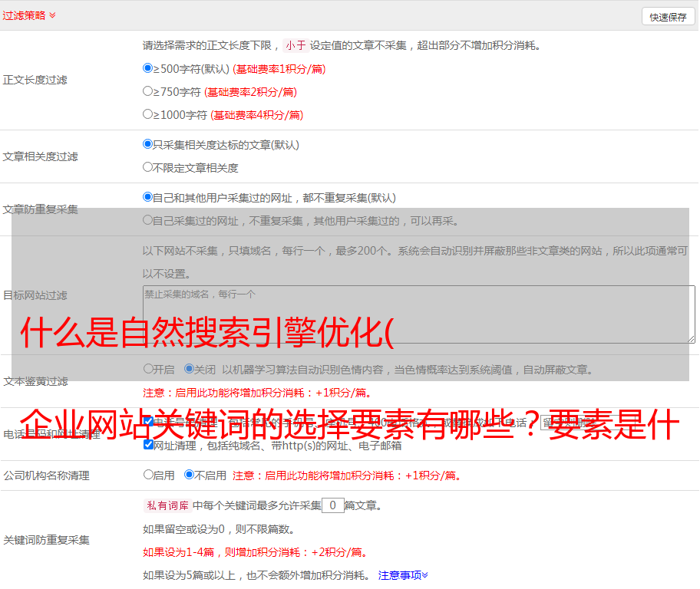
Task: Choose the ≥750字符 length radio button
Action: coord(148,91)
